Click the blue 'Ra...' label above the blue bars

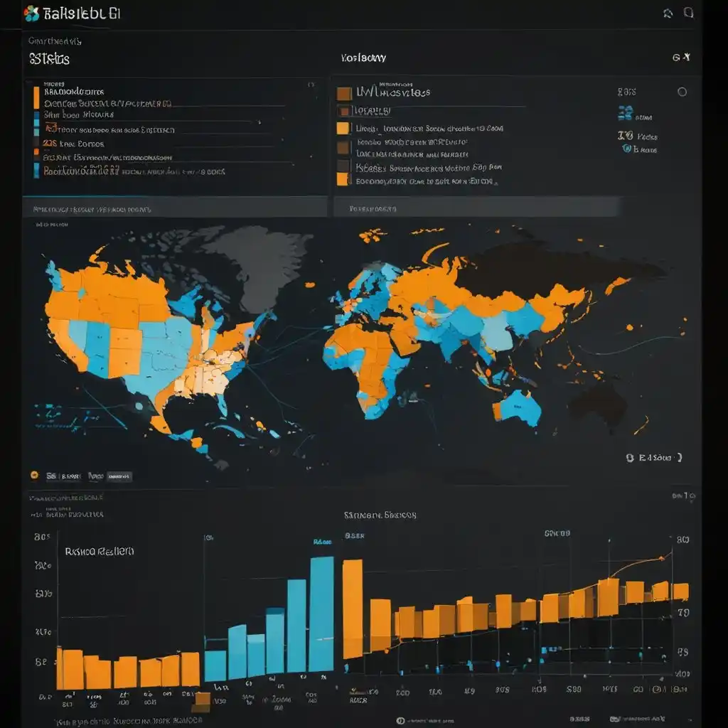[322, 542]
